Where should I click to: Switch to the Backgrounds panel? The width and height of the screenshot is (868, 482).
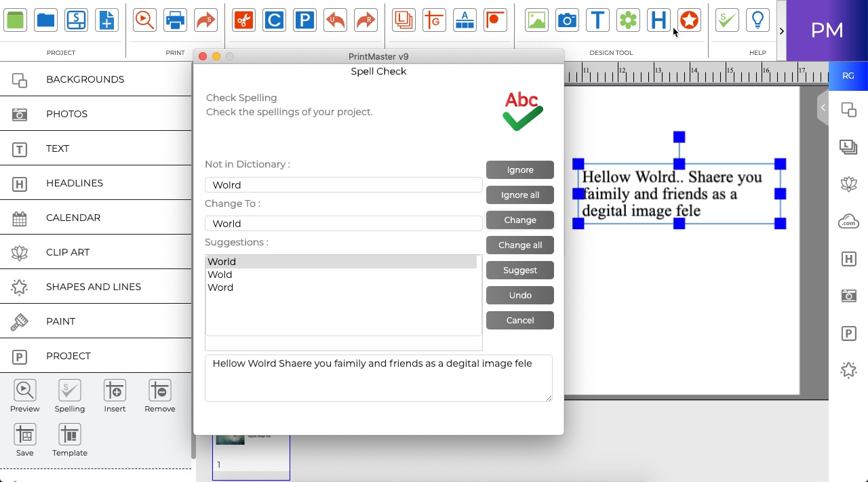point(85,79)
